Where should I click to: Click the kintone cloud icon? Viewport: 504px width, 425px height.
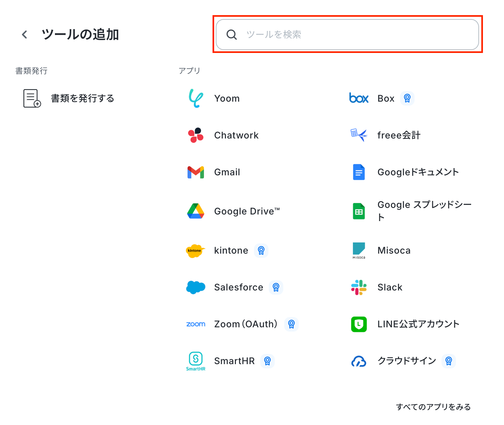[195, 251]
